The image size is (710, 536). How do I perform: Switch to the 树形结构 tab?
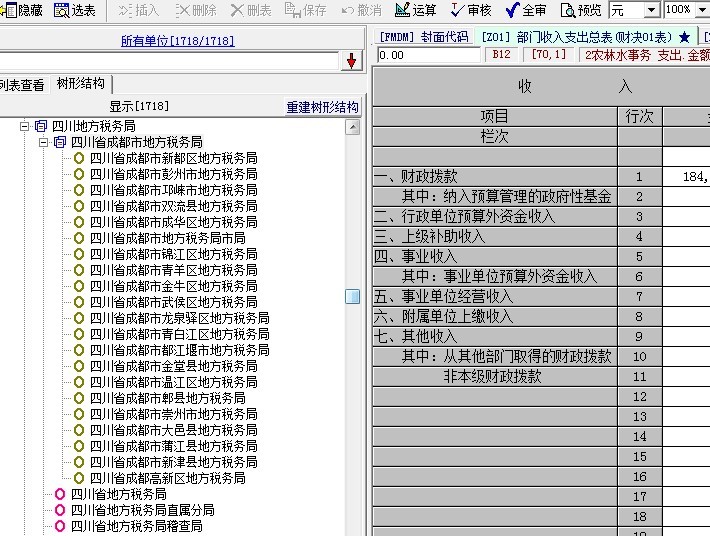(x=81, y=83)
